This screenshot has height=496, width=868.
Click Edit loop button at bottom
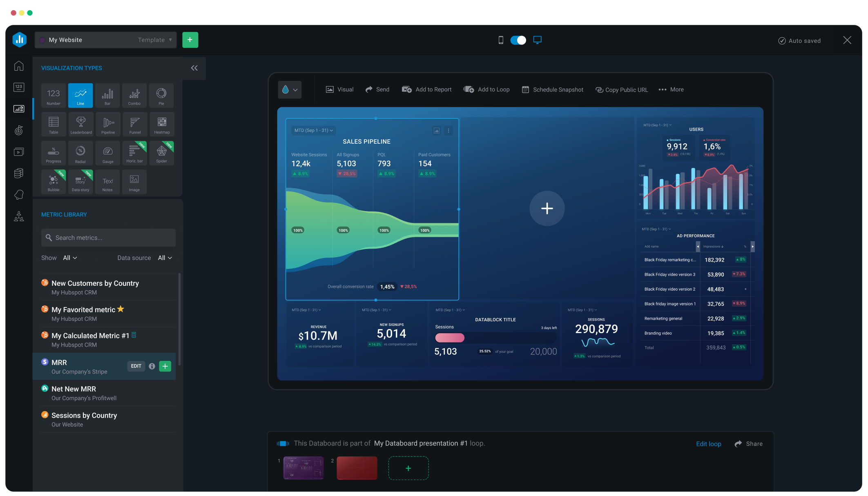(x=710, y=443)
